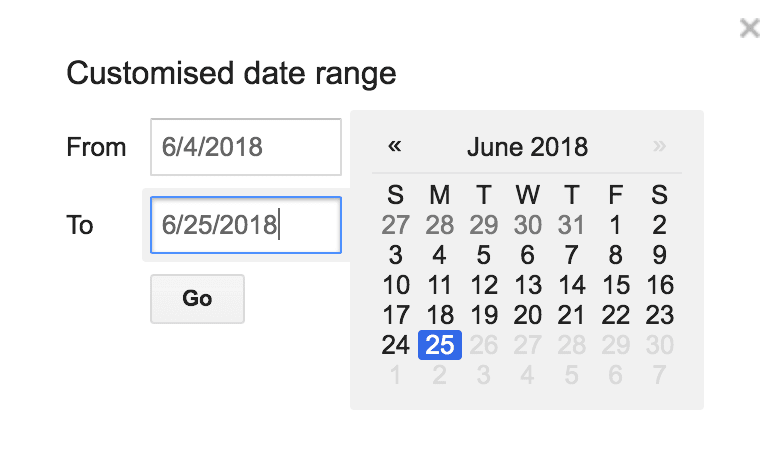Close the customised date range dialog
The width and height of the screenshot is (782, 452).
coord(749,29)
